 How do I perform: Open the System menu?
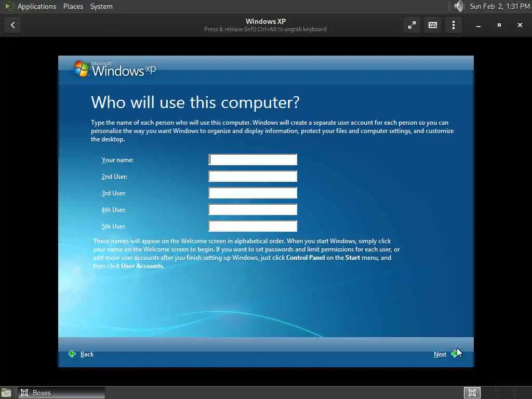click(x=101, y=6)
